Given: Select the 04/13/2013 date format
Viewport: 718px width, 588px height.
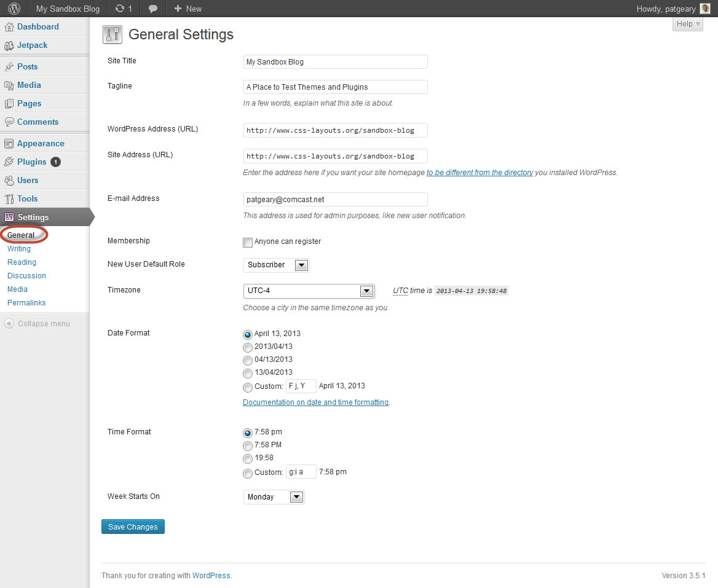Looking at the screenshot, I should click(248, 360).
